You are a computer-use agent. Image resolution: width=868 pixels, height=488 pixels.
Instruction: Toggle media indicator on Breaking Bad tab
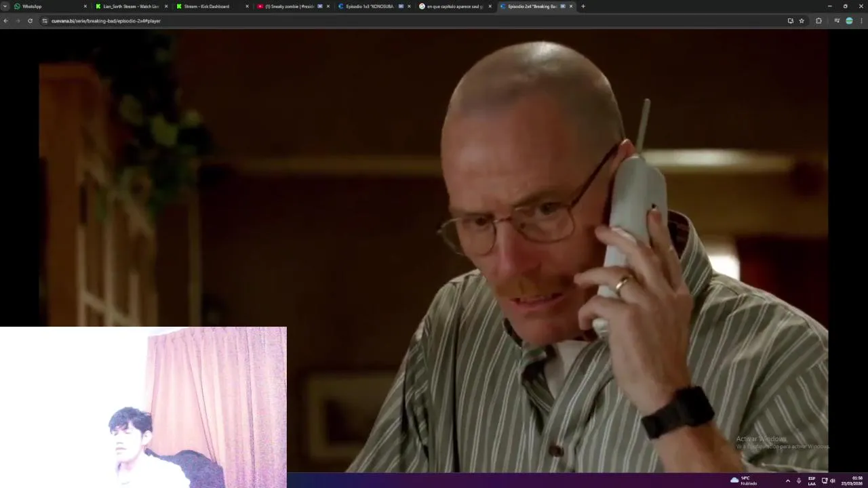tap(563, 6)
